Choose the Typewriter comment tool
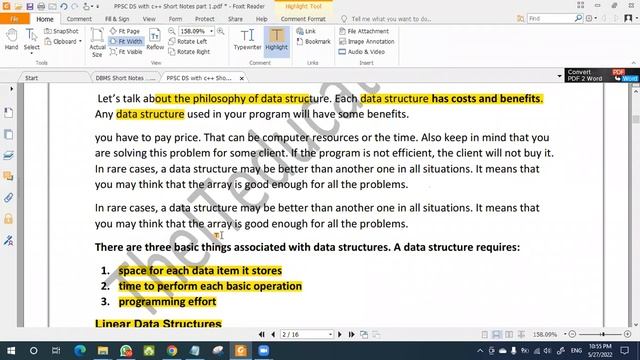The height and width of the screenshot is (360, 640). pyautogui.click(x=247, y=40)
